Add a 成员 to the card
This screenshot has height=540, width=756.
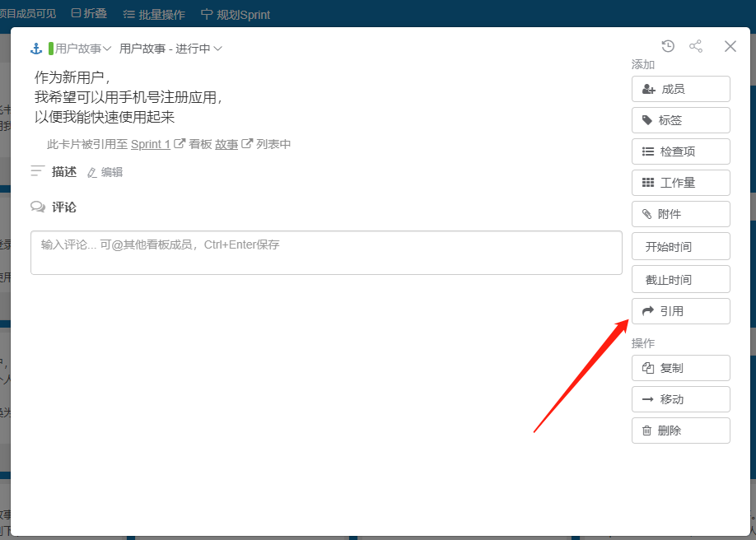(680, 89)
